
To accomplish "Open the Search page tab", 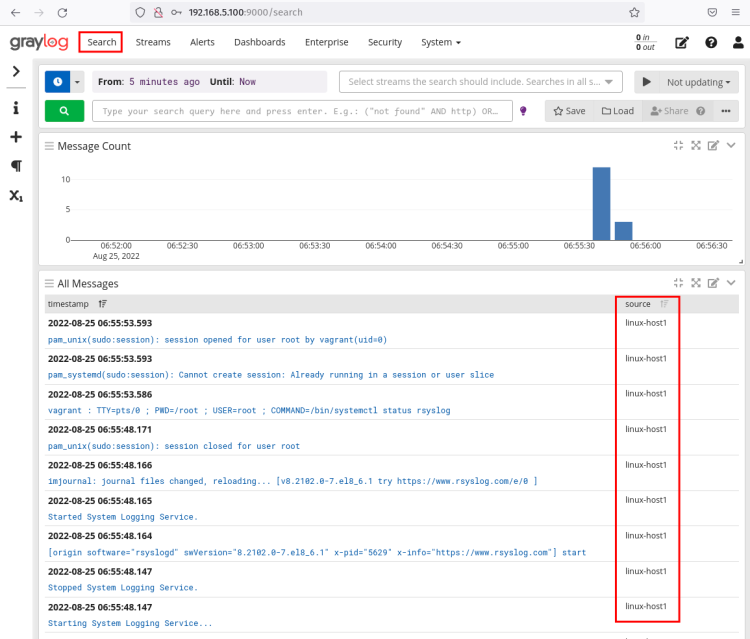I will pos(101,42).
